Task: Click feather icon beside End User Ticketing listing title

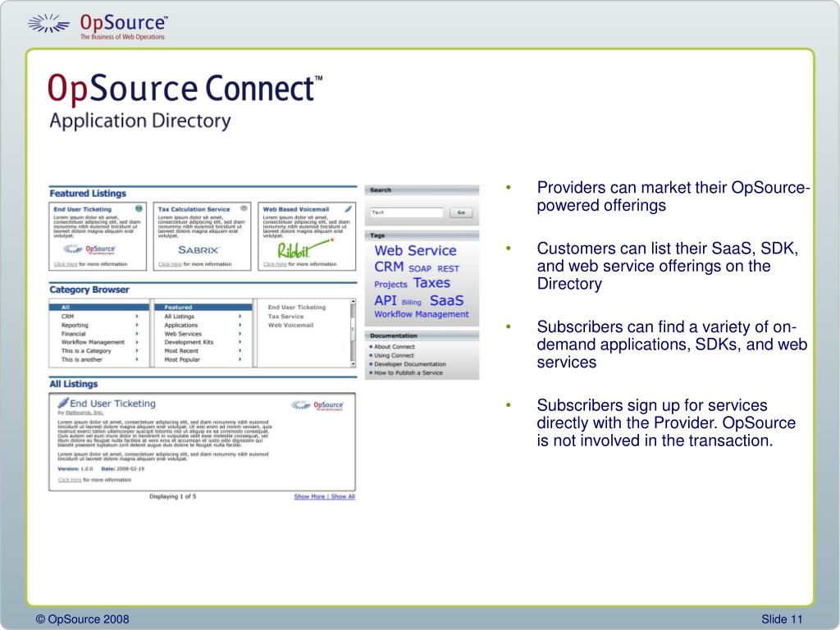Action: (x=62, y=402)
